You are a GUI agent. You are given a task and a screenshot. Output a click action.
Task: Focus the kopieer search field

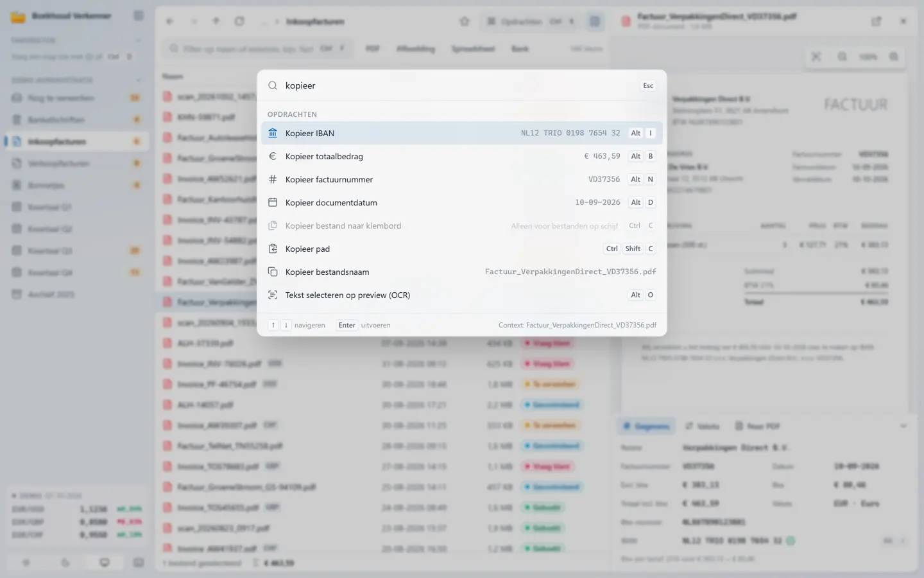point(459,85)
